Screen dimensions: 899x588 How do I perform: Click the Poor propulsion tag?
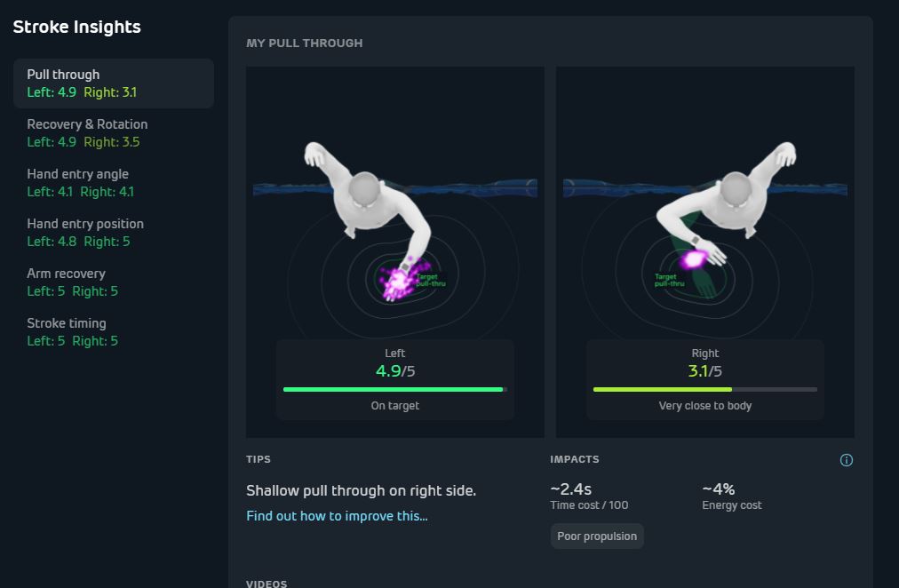pos(597,536)
